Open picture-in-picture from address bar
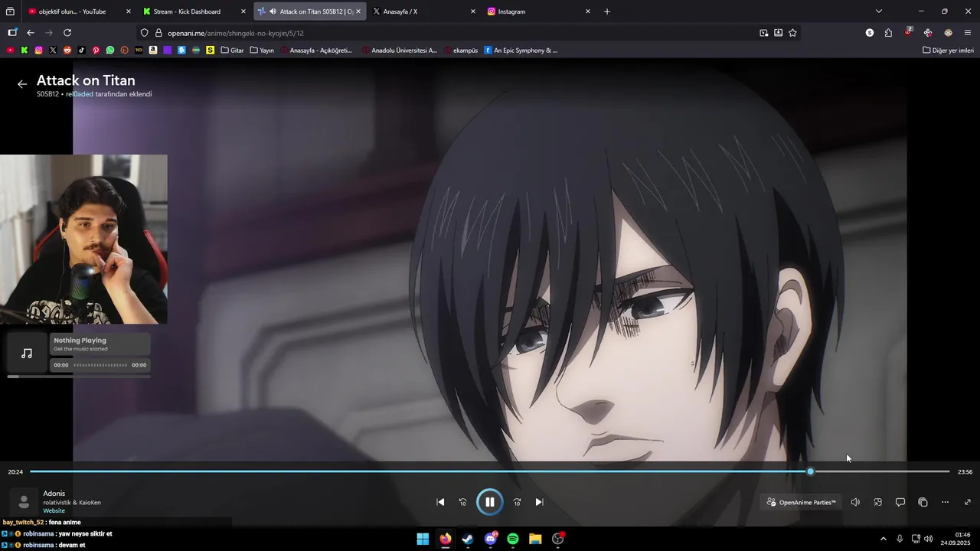The height and width of the screenshot is (551, 980). point(764,33)
